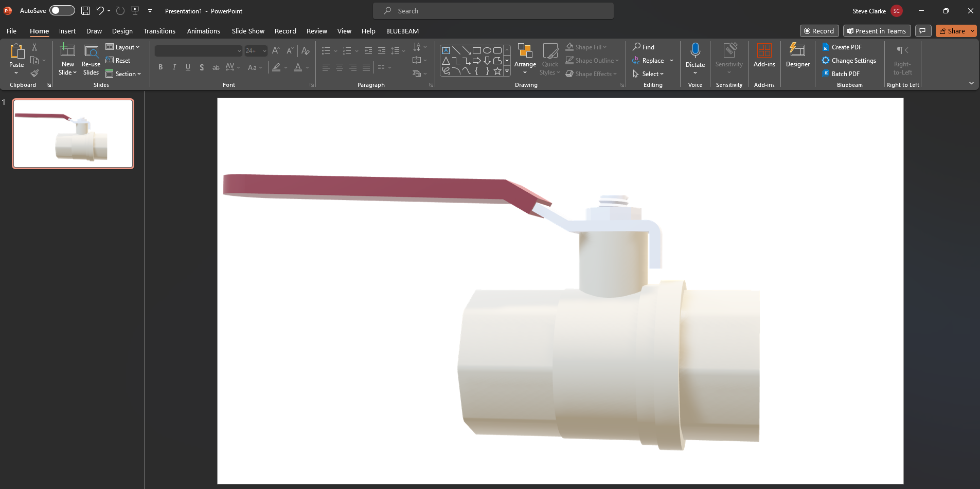
Task: Expand the Layout dropdown in Slides group
Action: (x=123, y=47)
